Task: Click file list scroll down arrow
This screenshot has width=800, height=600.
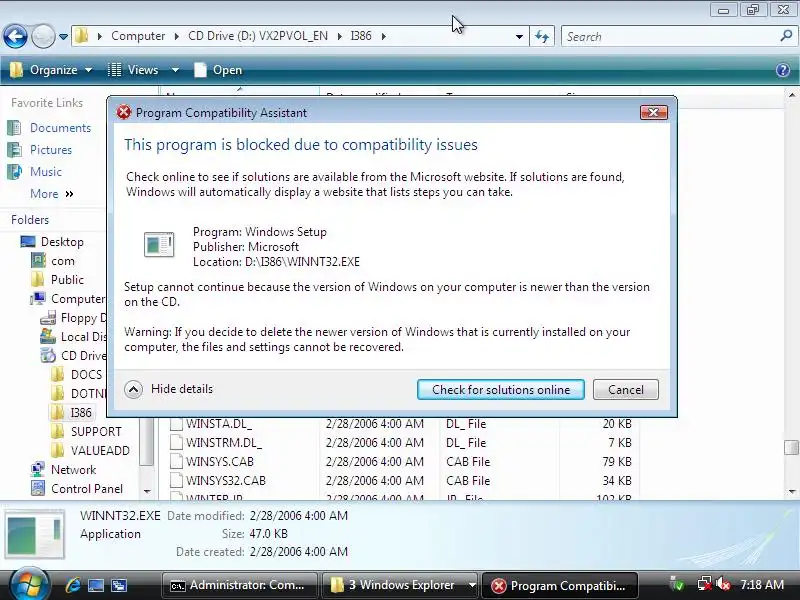Action: (x=791, y=492)
